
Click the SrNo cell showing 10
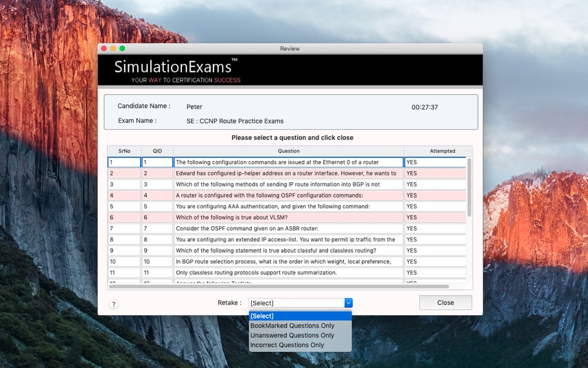click(x=124, y=261)
